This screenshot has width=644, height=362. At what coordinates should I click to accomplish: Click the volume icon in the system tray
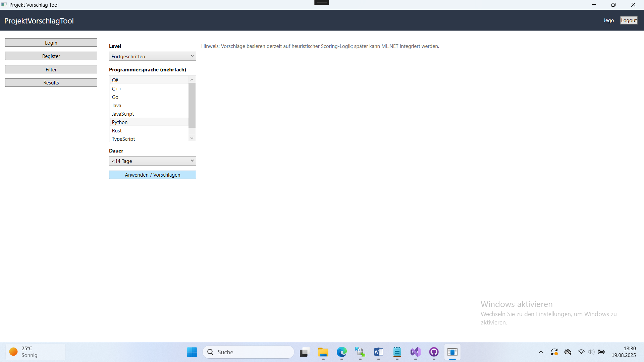coord(591,352)
